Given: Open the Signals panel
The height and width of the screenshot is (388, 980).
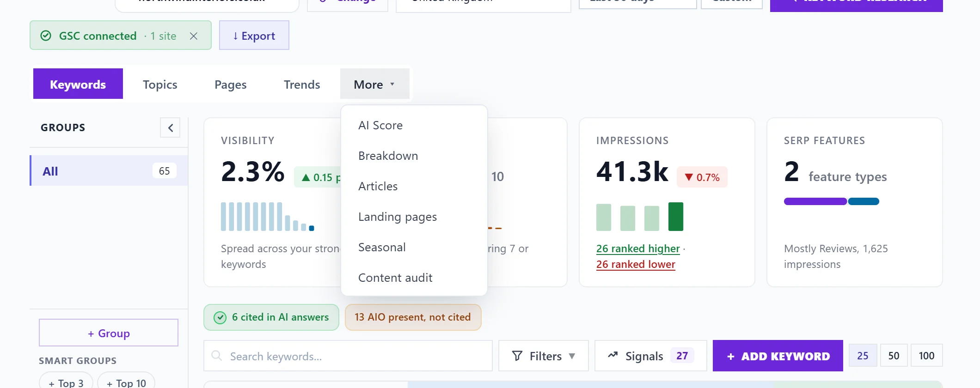Looking at the screenshot, I should [x=651, y=356].
